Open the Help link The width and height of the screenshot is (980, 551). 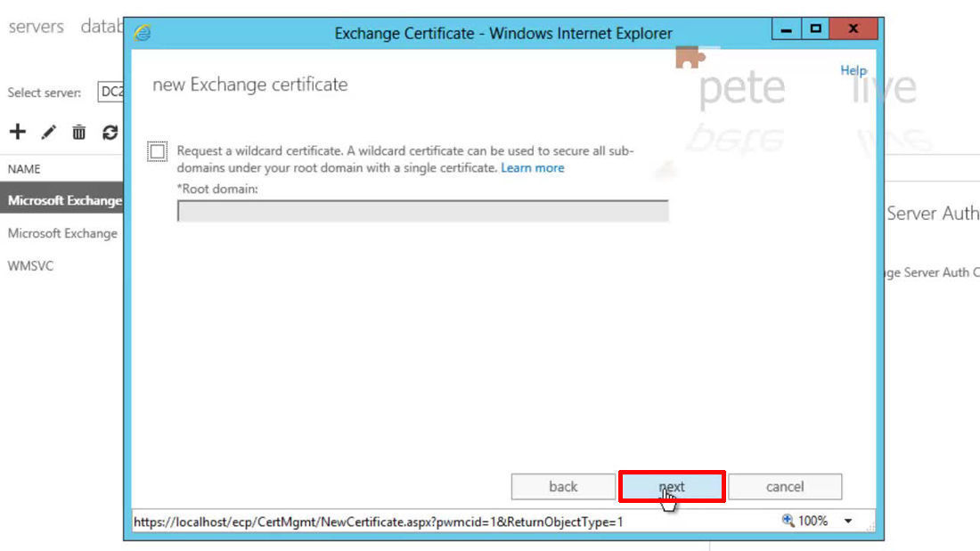[853, 70]
